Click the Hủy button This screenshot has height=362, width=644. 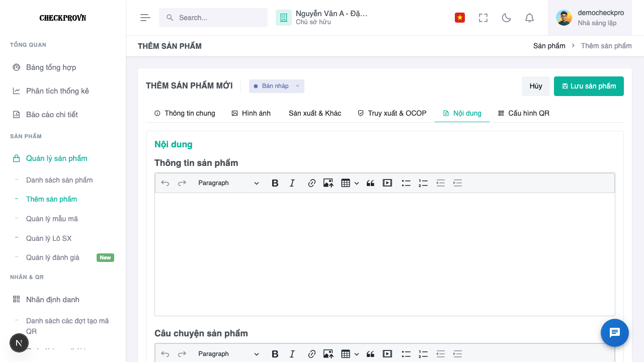(536, 86)
